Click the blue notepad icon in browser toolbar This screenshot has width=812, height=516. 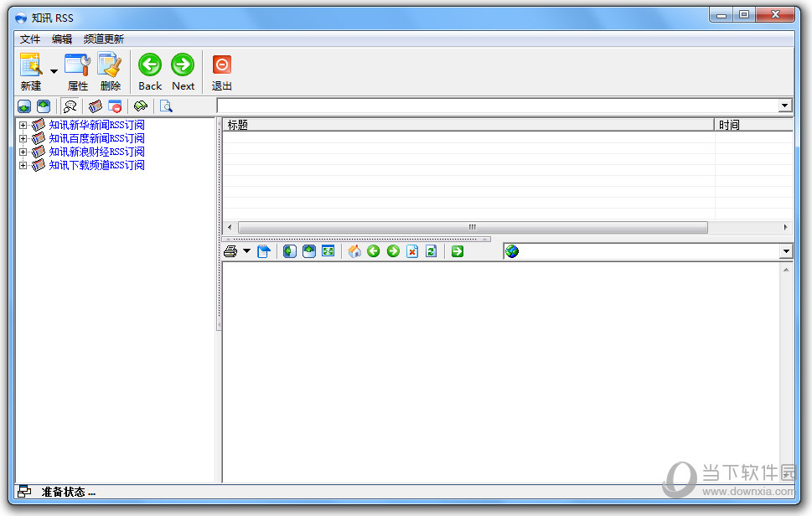tap(264, 251)
